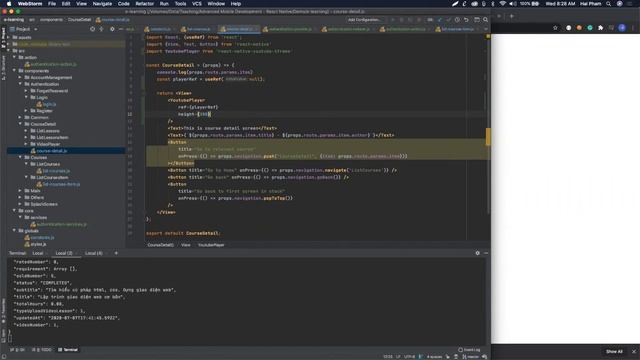Screen dimensions: 640x360
Task: Click UTF-8 encoding in status bar
Action: point(409,356)
